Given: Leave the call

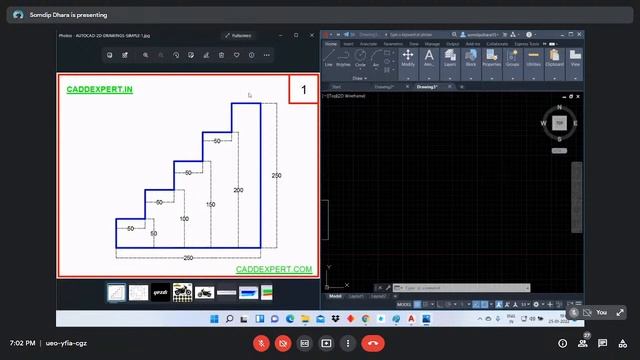Looking at the screenshot, I should [372, 343].
